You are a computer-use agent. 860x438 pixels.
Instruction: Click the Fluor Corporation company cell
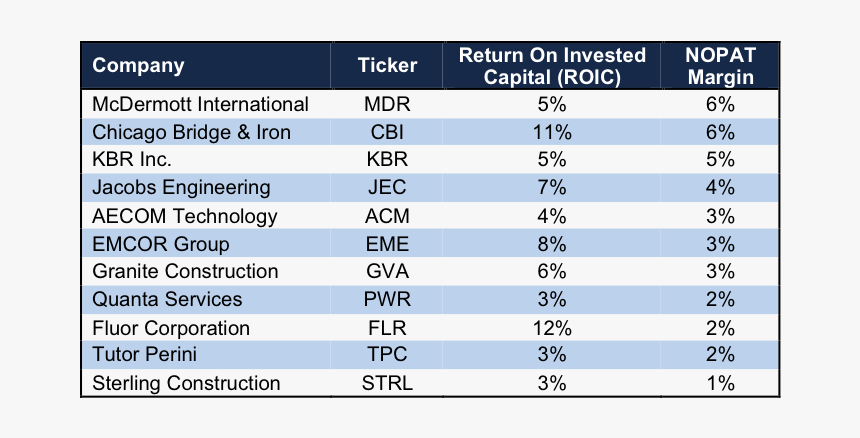tap(170, 328)
